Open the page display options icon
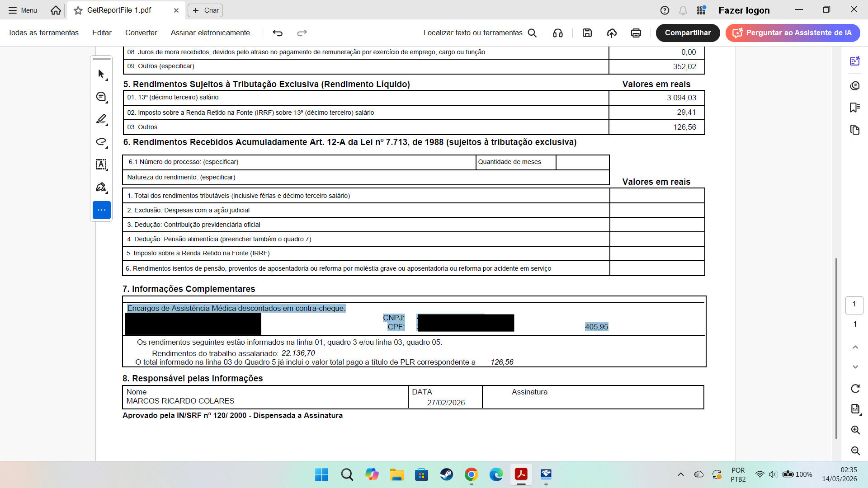This screenshot has height=488, width=868. point(855,409)
